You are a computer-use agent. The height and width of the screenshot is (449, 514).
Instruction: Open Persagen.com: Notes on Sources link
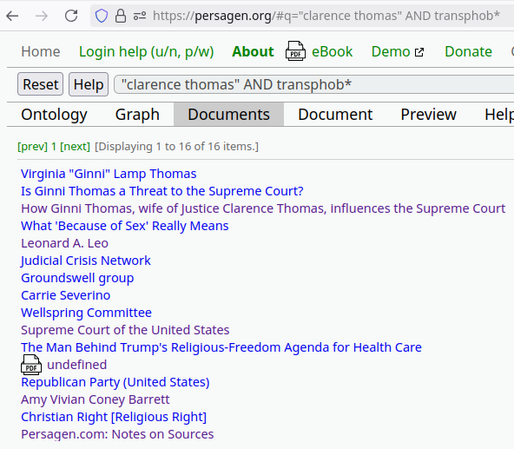pyautogui.click(x=117, y=434)
